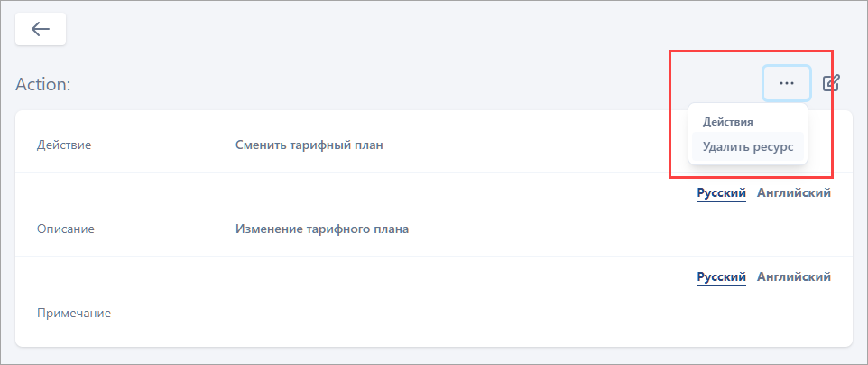
Task: Select Русский tab in Примечание row
Action: tap(721, 276)
